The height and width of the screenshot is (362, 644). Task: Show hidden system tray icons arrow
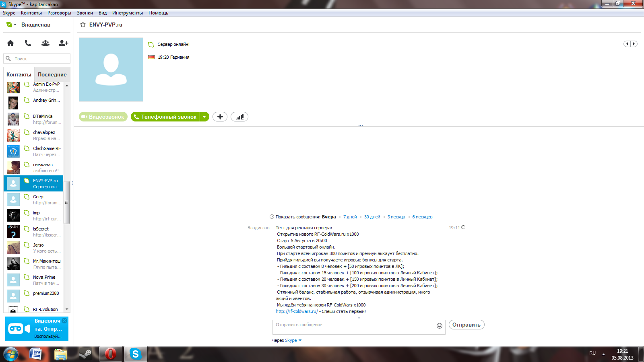(603, 354)
